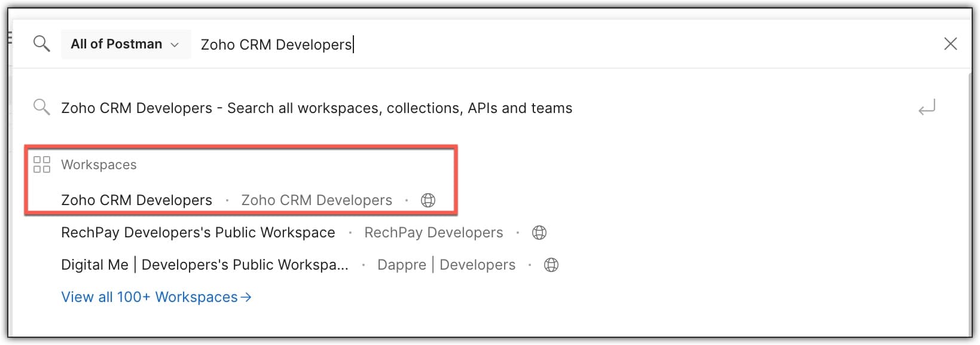Click the globe icon on the Zoho CRM Developers row
980x345 pixels.
pos(428,200)
